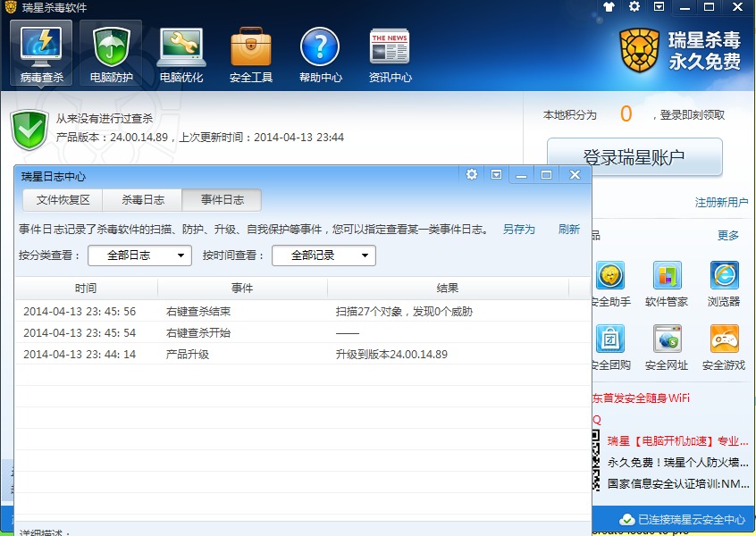Open the 电脑开机加速 news link

click(677, 441)
